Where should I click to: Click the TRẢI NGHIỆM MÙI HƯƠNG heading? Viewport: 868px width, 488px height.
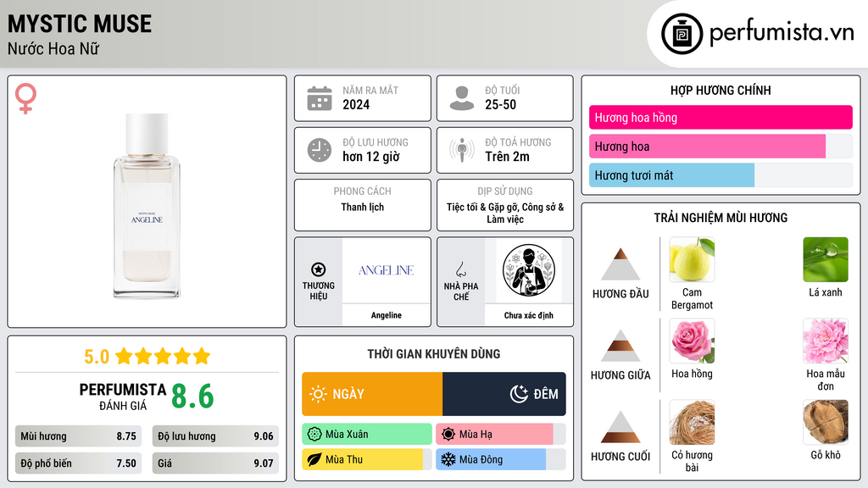pyautogui.click(x=721, y=218)
